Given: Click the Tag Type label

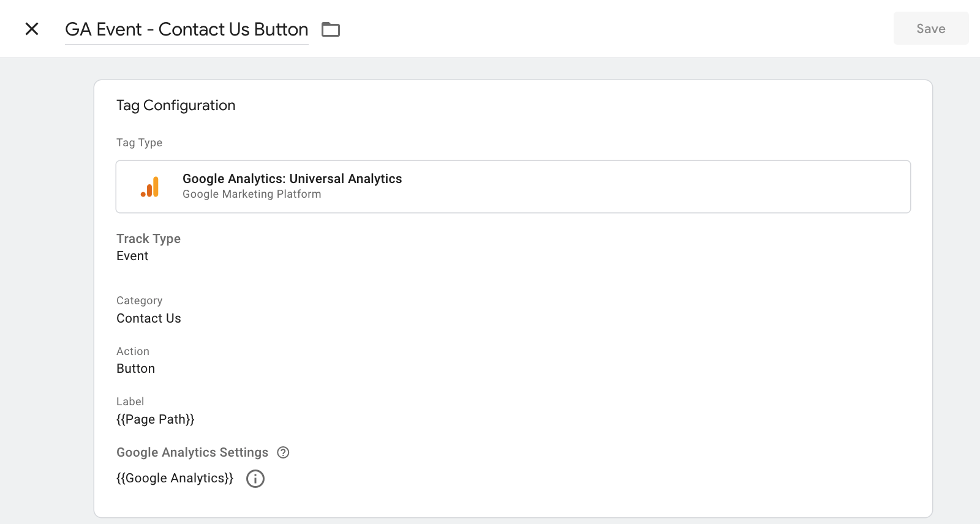Looking at the screenshot, I should pos(140,143).
